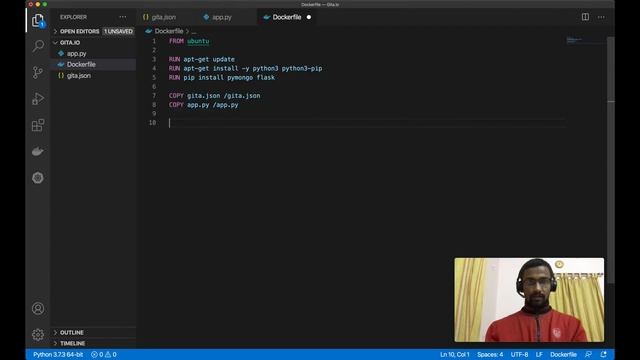640x360 pixels.
Task: Open editor More Actions ellipsis
Action: click(601, 17)
